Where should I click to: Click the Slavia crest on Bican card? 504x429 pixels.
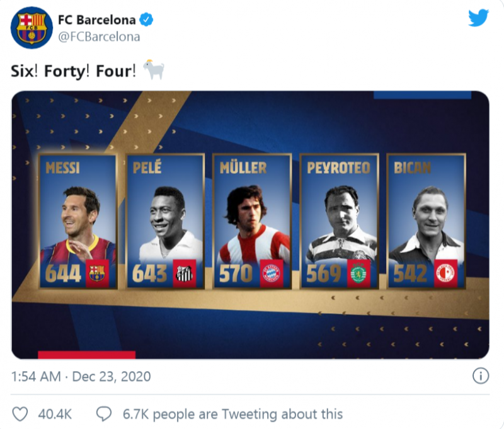coord(445,273)
